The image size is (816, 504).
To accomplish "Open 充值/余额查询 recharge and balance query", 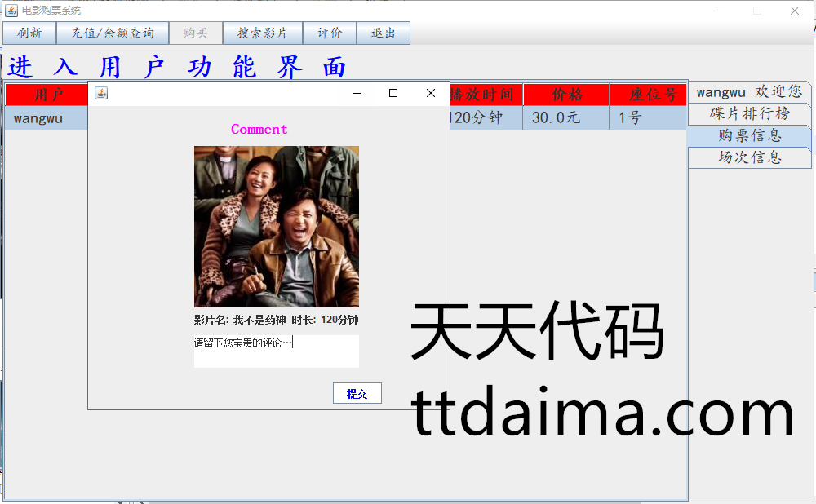I will click(x=113, y=33).
